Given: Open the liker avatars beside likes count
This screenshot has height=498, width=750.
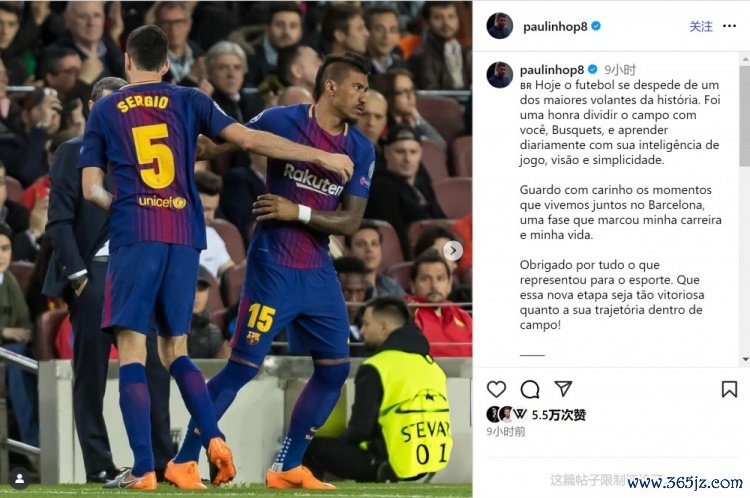Looking at the screenshot, I should click(x=507, y=414).
